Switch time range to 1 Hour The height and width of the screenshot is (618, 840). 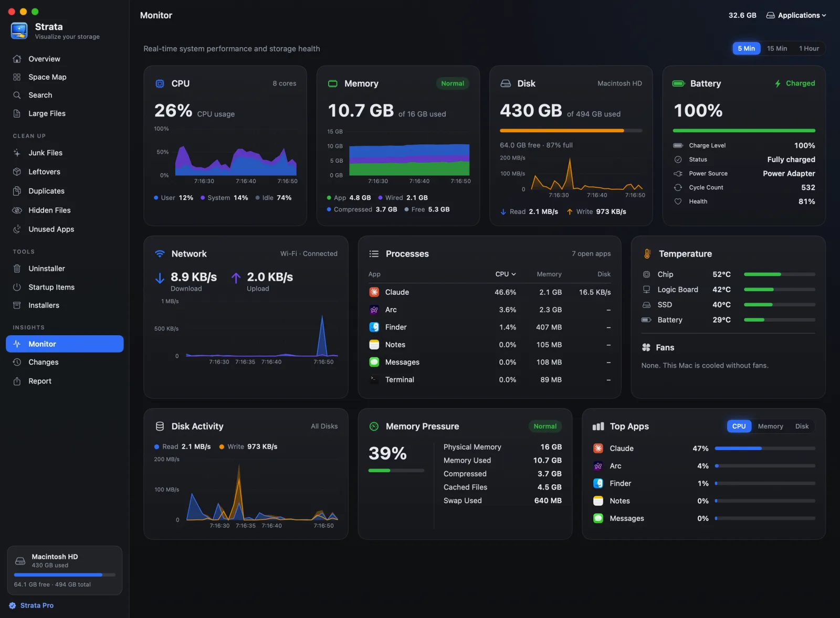coord(809,48)
